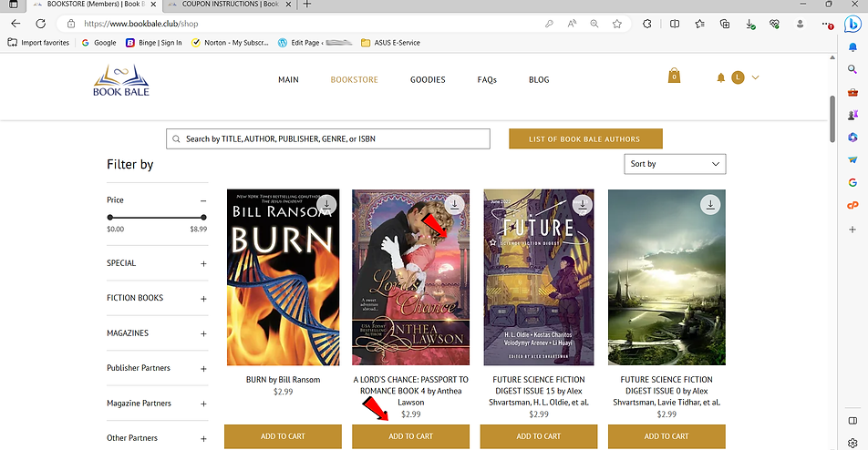
Task: Open the BURN book cover thumbnail
Action: (x=283, y=278)
